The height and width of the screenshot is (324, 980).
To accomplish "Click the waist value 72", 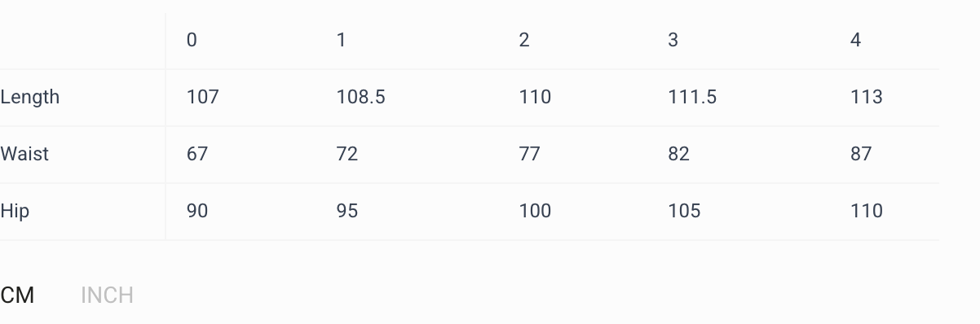I will (x=347, y=154).
